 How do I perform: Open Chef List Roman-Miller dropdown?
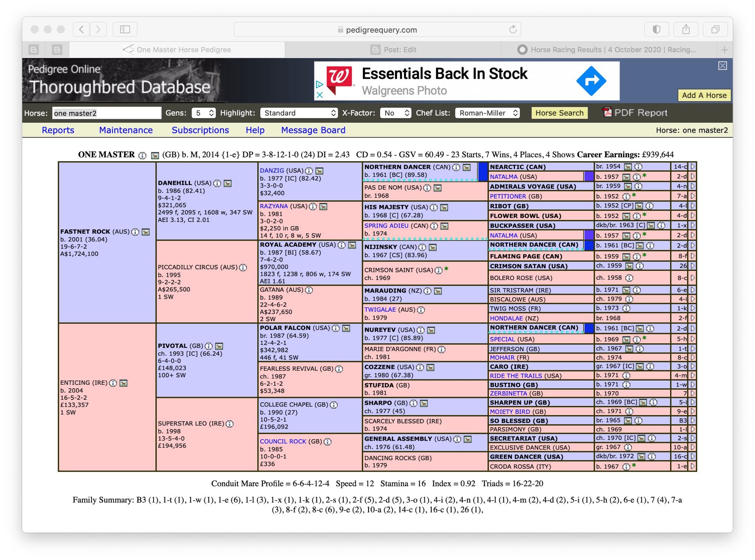pos(487,113)
